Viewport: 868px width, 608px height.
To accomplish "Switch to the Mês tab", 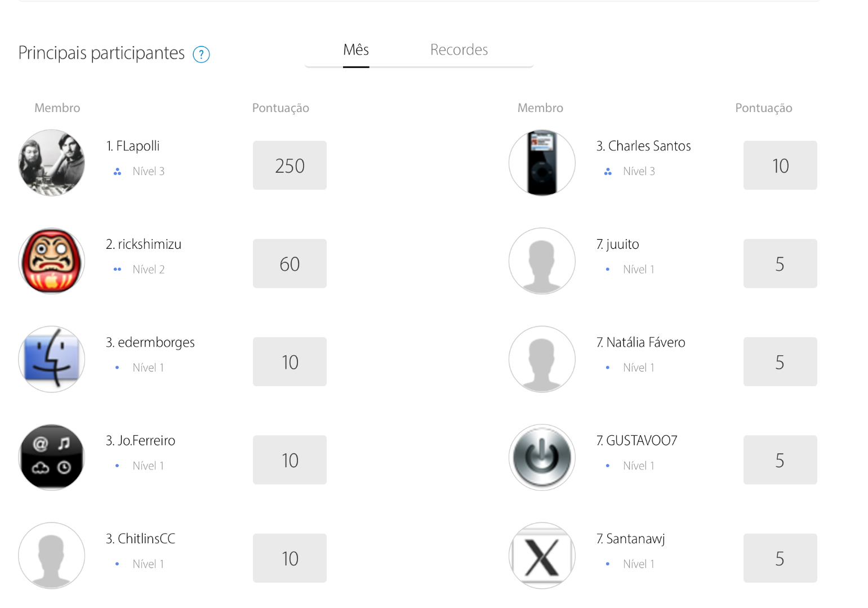I will pyautogui.click(x=356, y=50).
